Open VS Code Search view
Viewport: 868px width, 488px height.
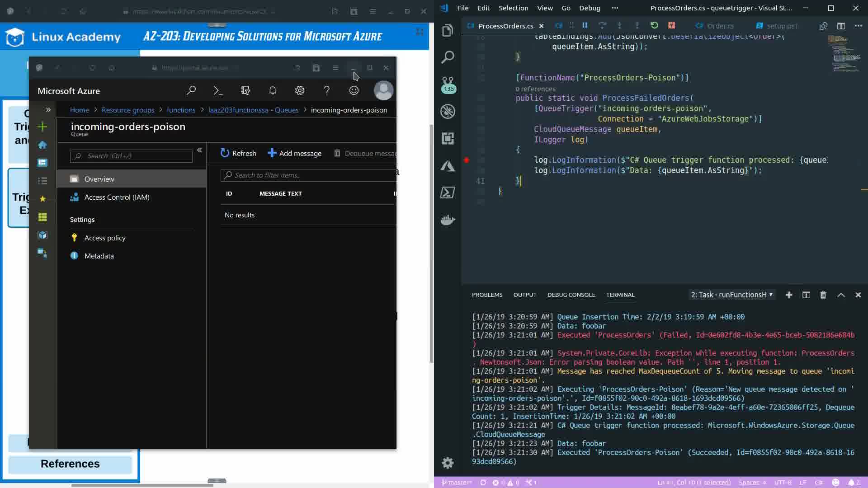point(448,57)
